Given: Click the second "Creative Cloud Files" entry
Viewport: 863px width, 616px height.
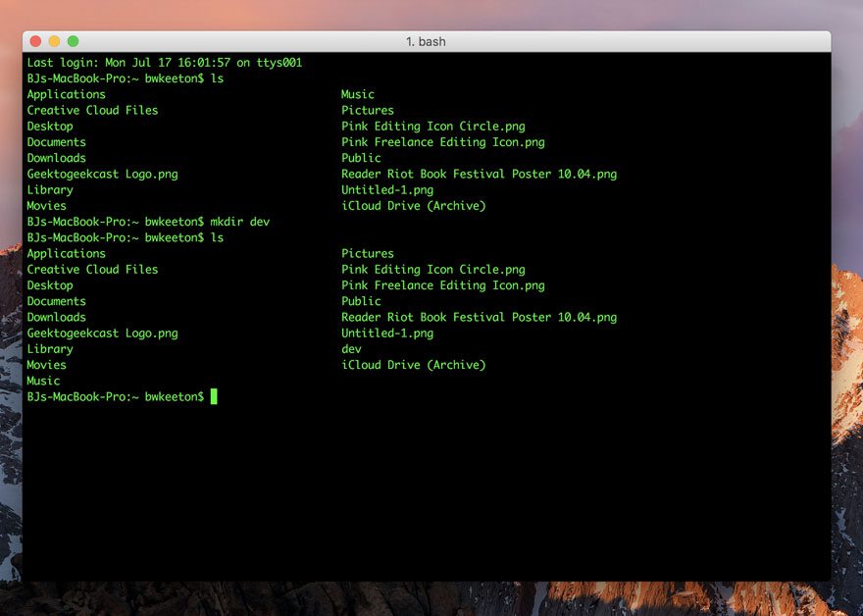Looking at the screenshot, I should (x=92, y=270).
